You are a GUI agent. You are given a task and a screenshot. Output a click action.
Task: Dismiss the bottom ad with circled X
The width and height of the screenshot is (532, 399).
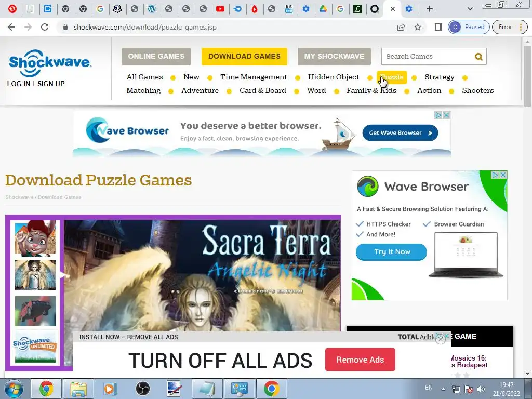(441, 339)
